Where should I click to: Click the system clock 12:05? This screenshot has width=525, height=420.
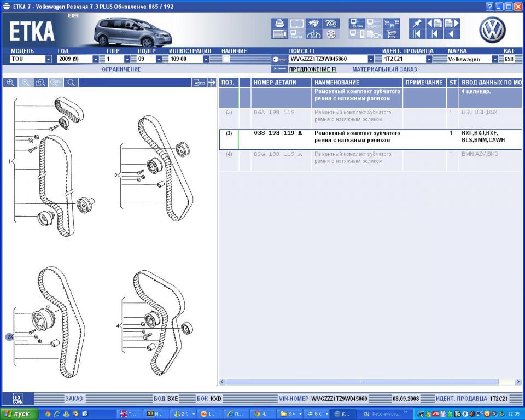pos(514,414)
